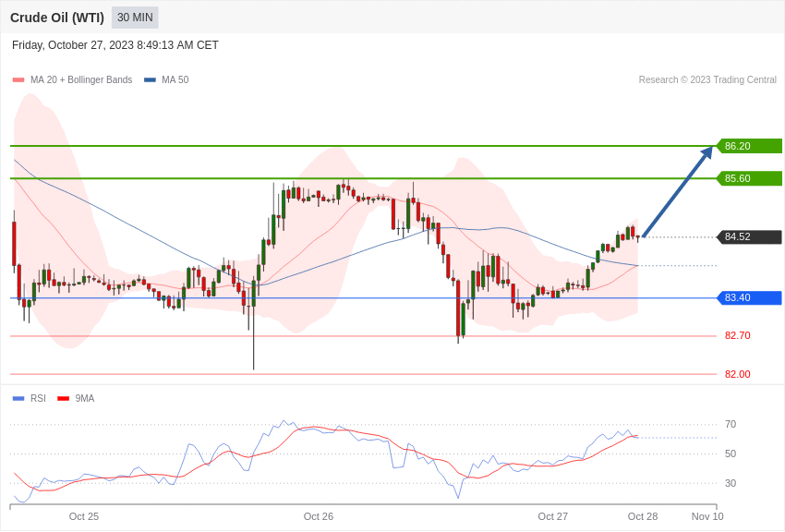Click the RSI legend label

[x=38, y=399]
